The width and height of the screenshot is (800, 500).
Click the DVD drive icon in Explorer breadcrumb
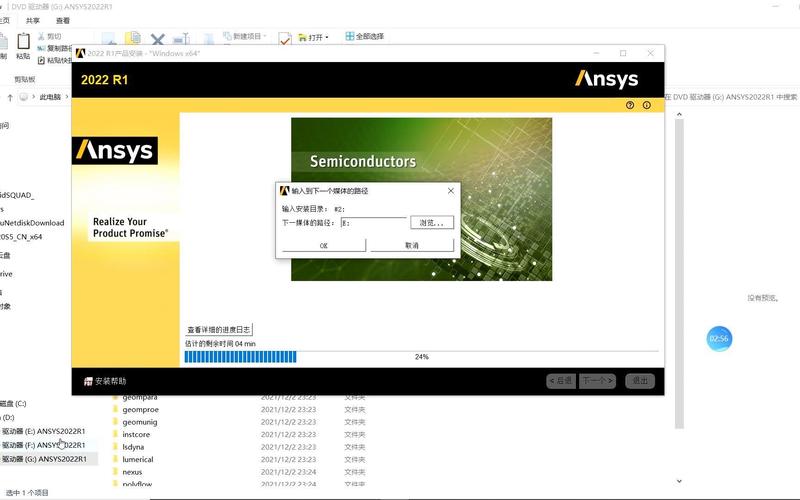[23, 97]
